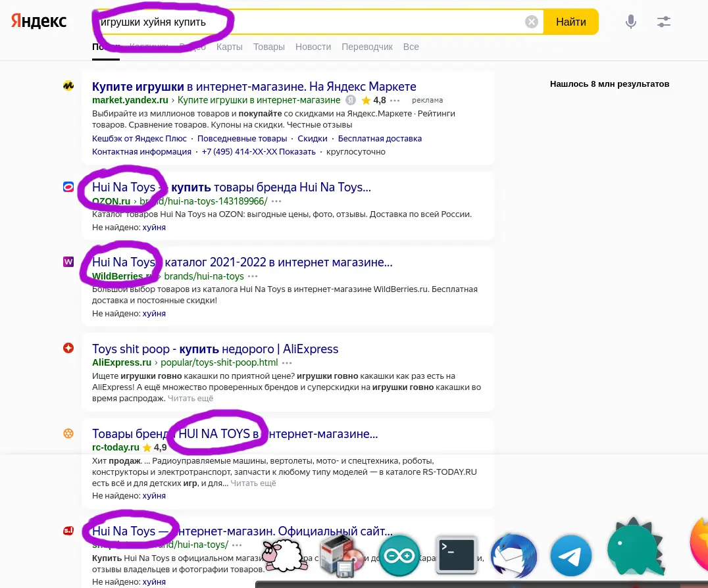
Task: Switch to the Карты tab
Action: click(x=230, y=47)
